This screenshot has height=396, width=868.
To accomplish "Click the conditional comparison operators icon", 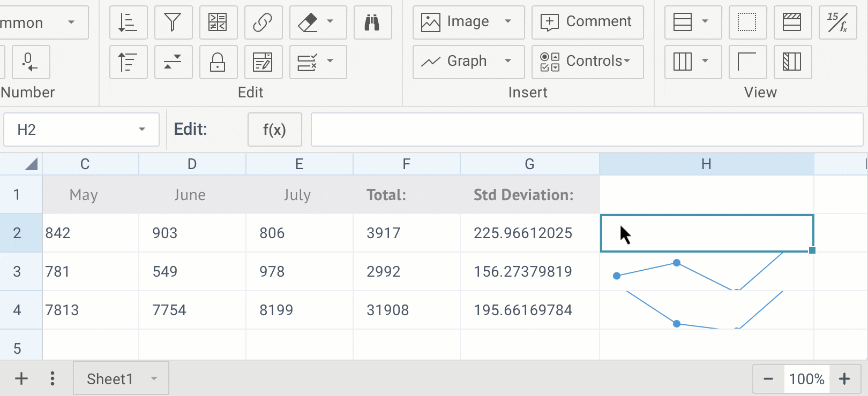I will [218, 22].
